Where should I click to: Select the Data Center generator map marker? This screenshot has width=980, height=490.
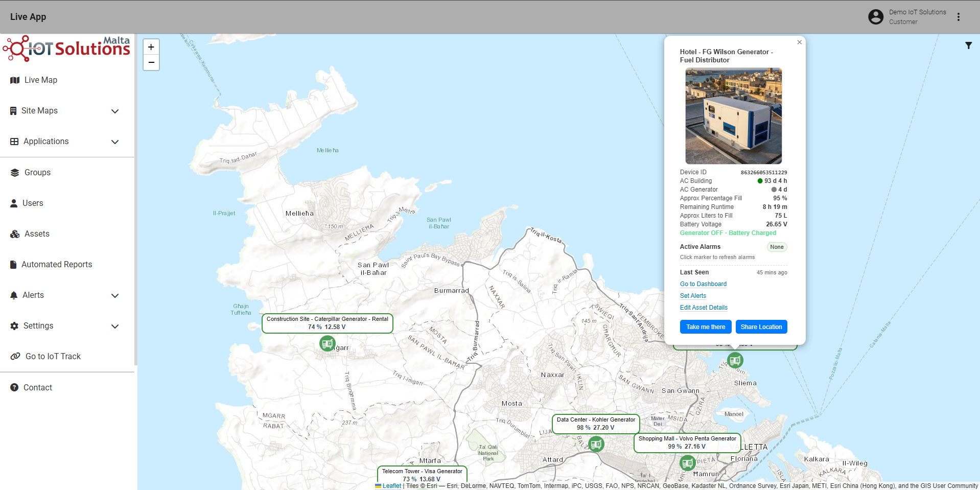click(596, 444)
